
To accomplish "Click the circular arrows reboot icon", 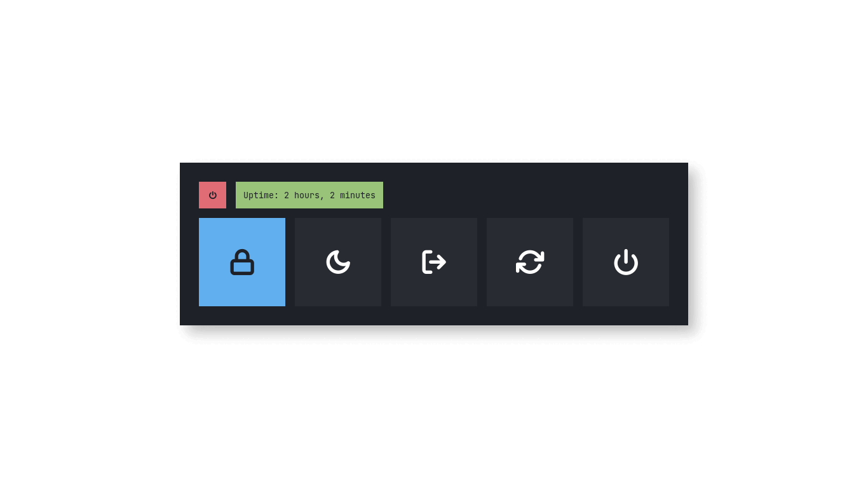I will (x=530, y=262).
